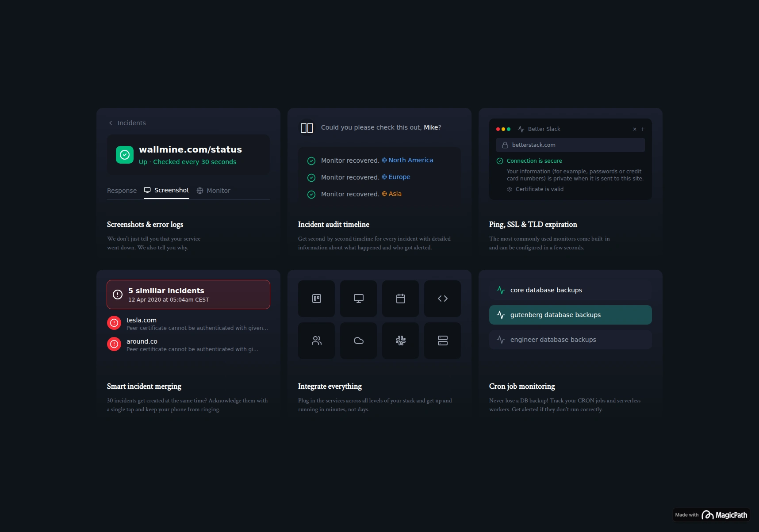Click the 12 Apr 2020 at 05:04am CEST timestamp
The height and width of the screenshot is (532, 759).
coord(169,300)
